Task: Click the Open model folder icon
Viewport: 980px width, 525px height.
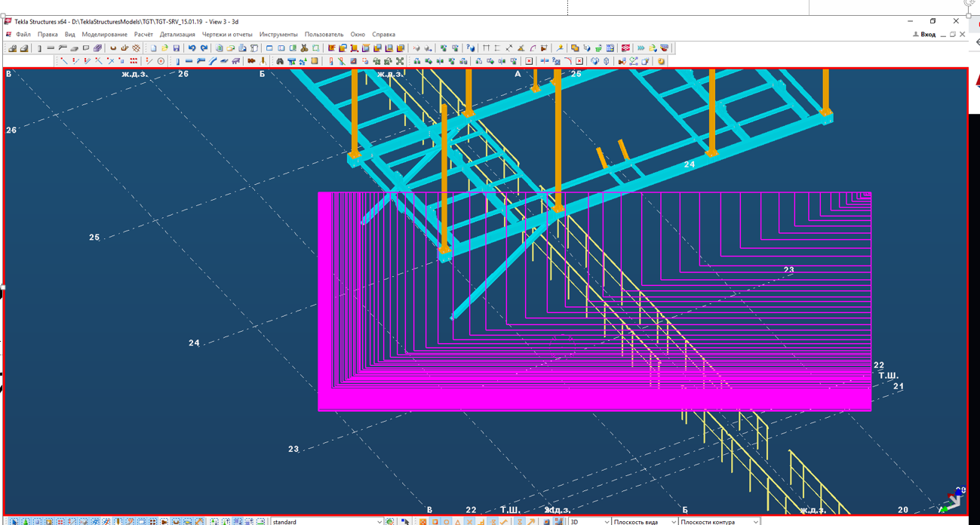Action: (x=164, y=48)
